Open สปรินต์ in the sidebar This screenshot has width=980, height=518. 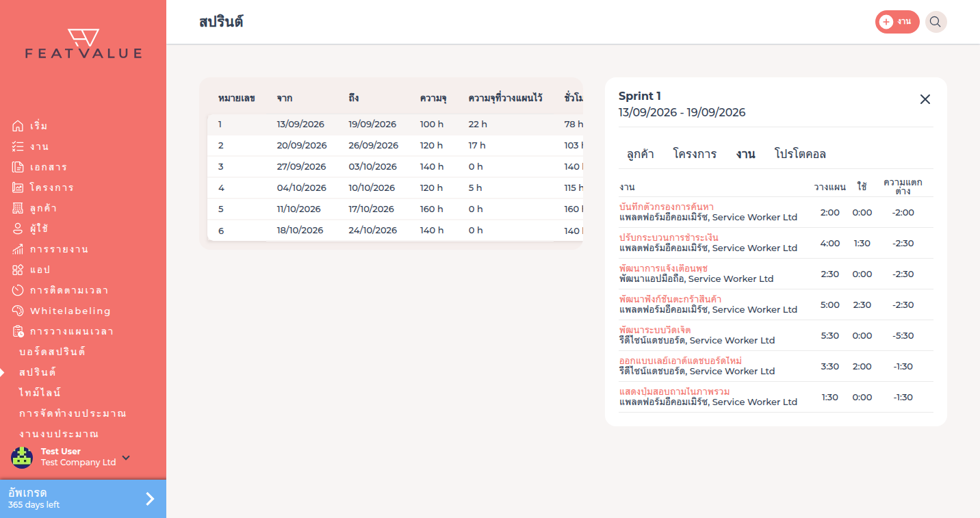(38, 372)
